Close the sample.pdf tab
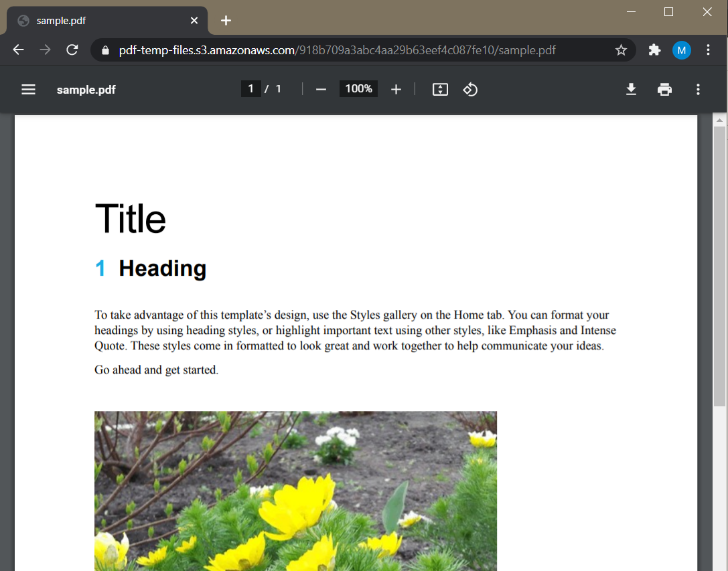 194,21
